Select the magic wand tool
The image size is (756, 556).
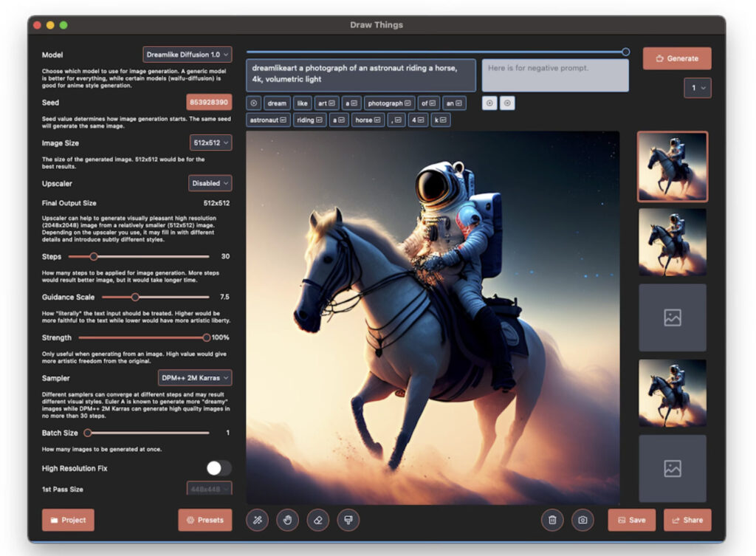257,520
